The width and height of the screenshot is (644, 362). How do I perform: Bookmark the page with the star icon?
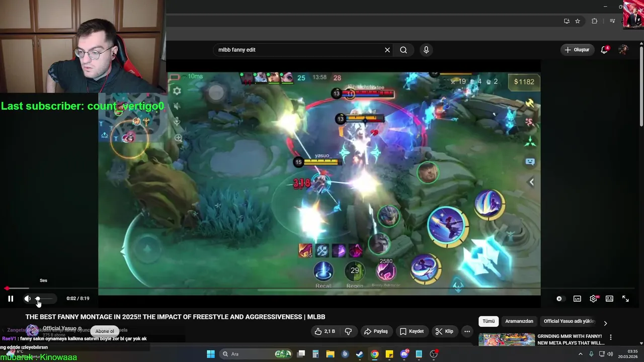(578, 21)
